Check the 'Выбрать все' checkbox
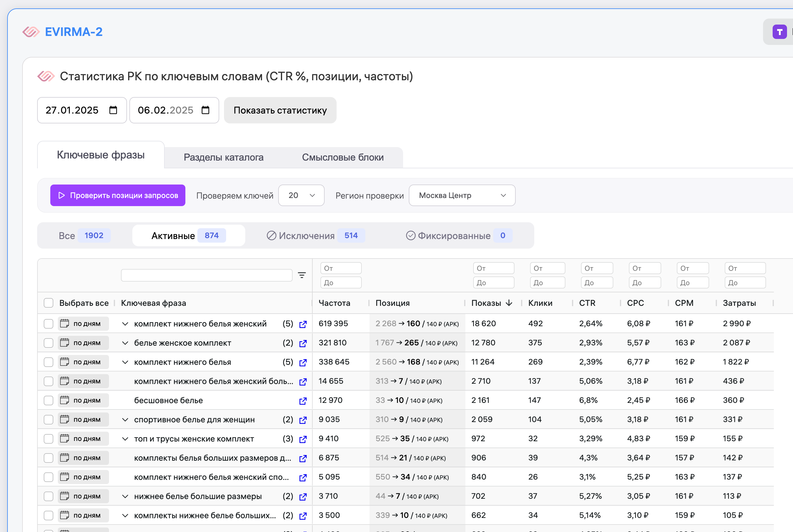 pos(49,303)
